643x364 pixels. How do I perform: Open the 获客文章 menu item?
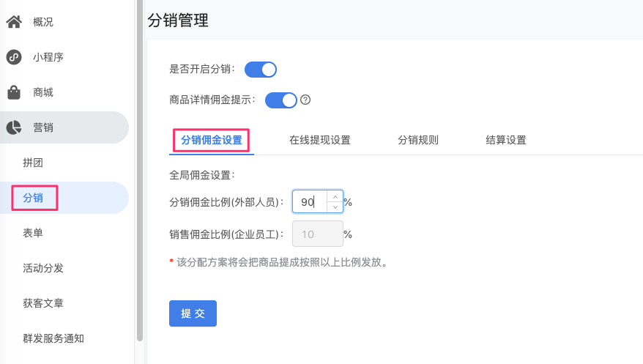coord(43,303)
